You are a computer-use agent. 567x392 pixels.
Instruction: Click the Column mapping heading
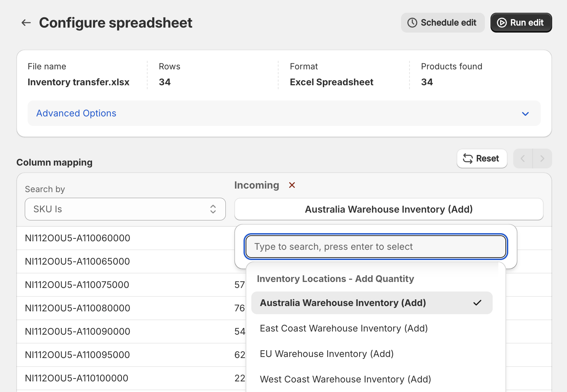coord(55,162)
